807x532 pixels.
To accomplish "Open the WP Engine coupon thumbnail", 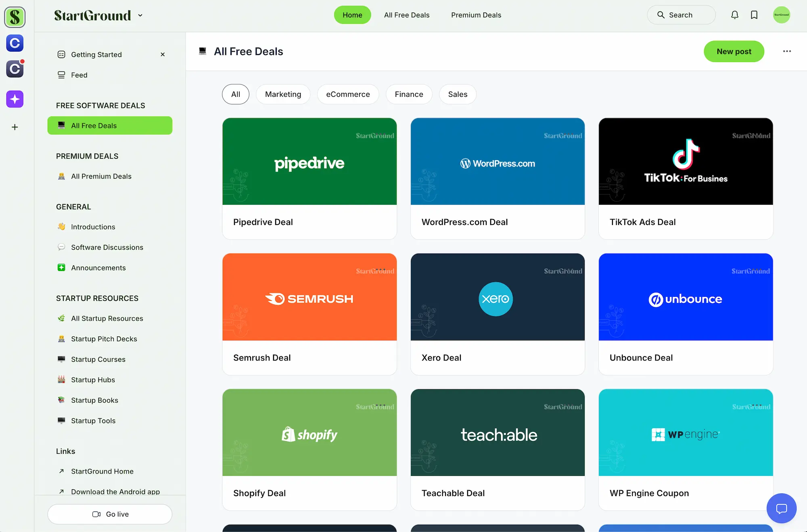I will click(x=686, y=432).
